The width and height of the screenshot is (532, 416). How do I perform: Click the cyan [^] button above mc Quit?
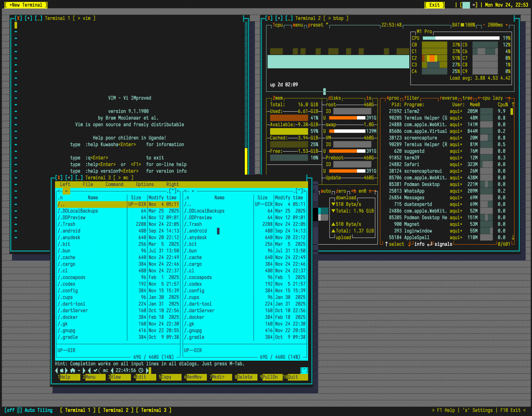point(304,370)
